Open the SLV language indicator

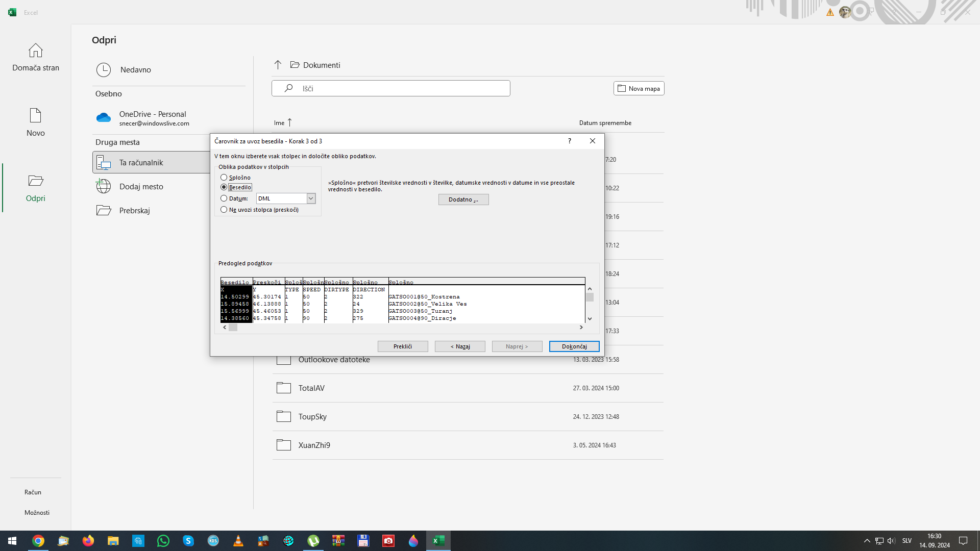906,541
